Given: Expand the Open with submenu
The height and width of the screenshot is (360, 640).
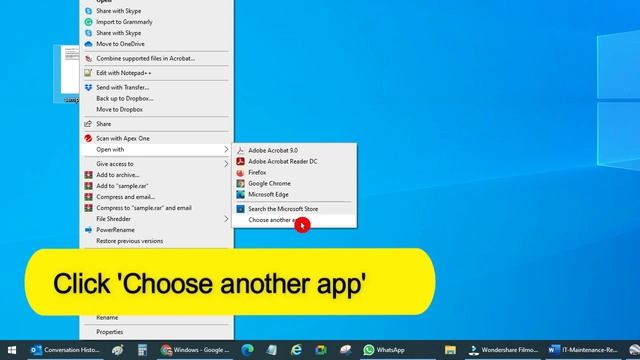Looking at the screenshot, I should pyautogui.click(x=157, y=149).
